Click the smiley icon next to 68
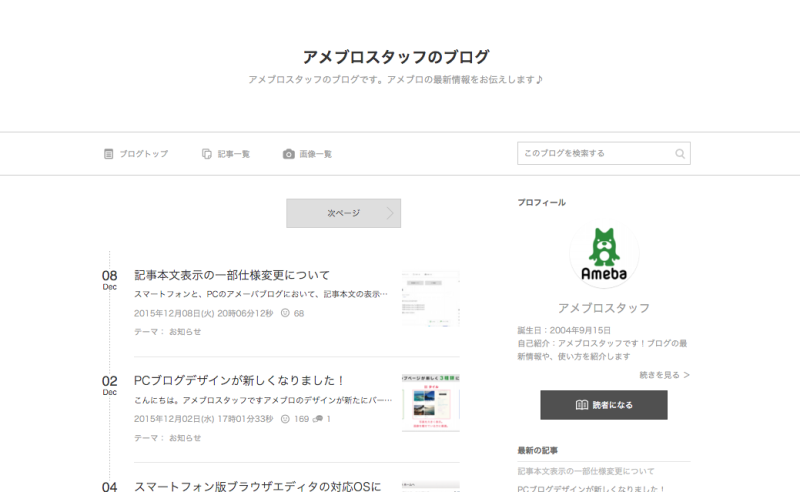The width and height of the screenshot is (800, 492). [285, 313]
